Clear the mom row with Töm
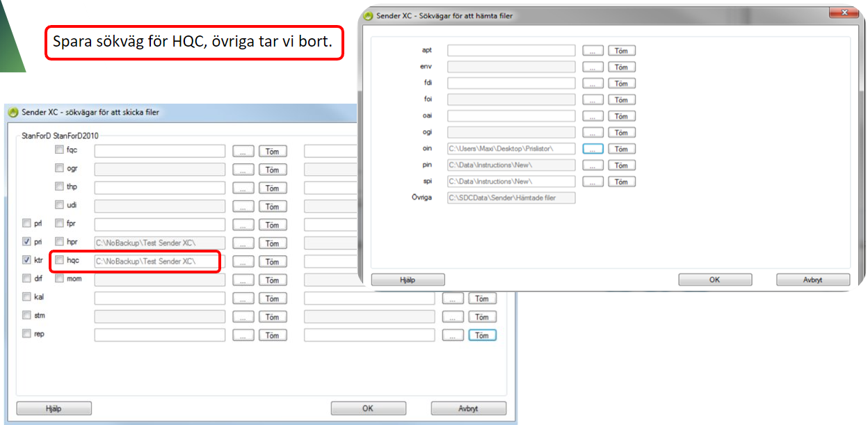This screenshot has width=868, height=425. click(273, 280)
